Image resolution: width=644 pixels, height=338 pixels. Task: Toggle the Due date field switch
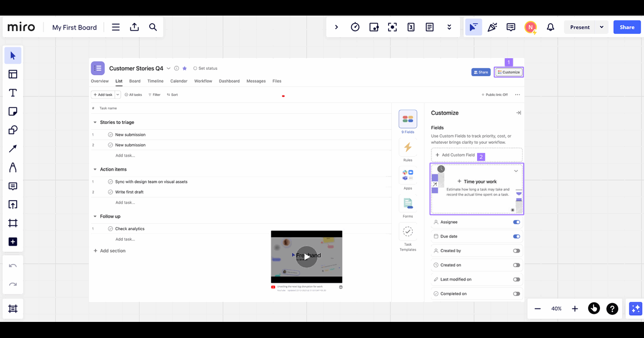coord(517,237)
